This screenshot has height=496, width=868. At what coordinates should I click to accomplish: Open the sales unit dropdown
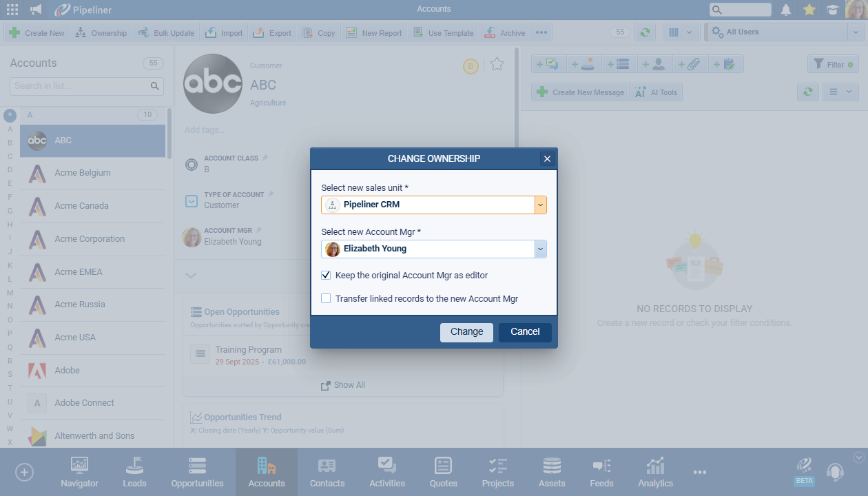[x=540, y=205]
